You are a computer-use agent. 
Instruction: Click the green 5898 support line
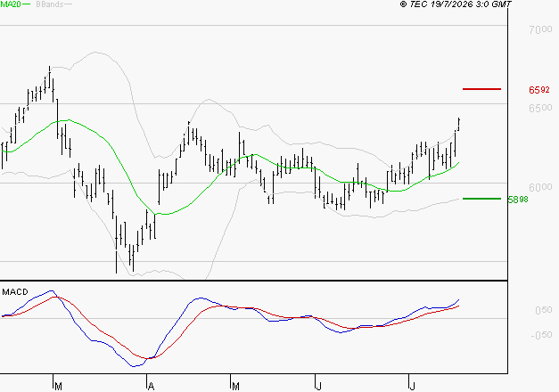(481, 199)
